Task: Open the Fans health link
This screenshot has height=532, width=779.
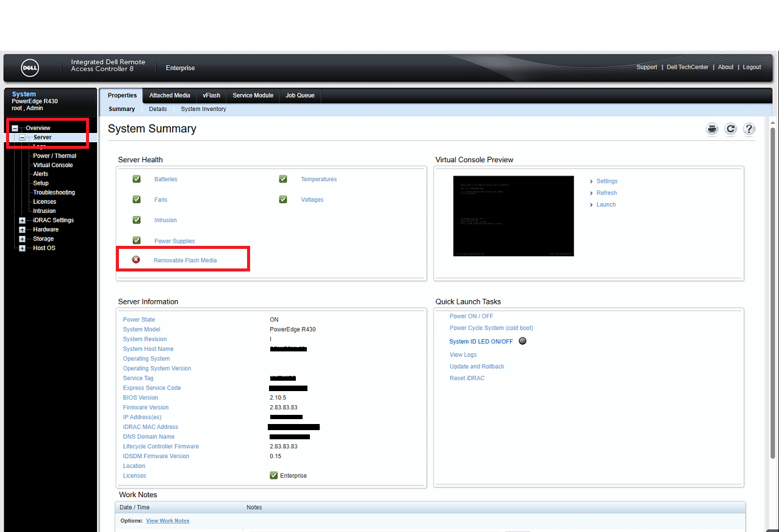Action: [160, 200]
